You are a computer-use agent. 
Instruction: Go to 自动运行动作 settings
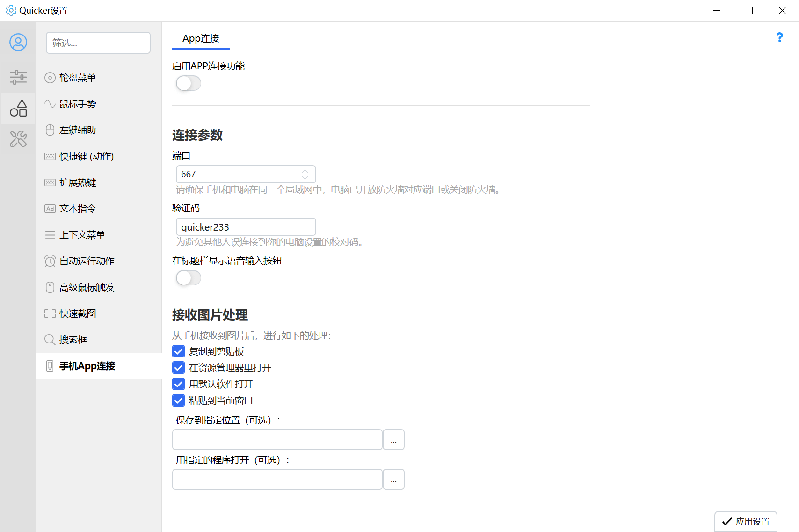99,261
